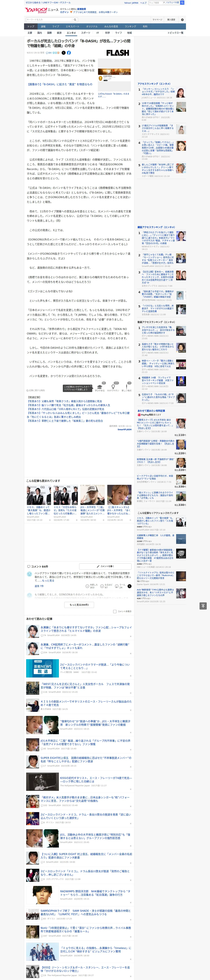Open the article's main photo thumbnail
The height and width of the screenshot is (980, 210).
[114, 75]
